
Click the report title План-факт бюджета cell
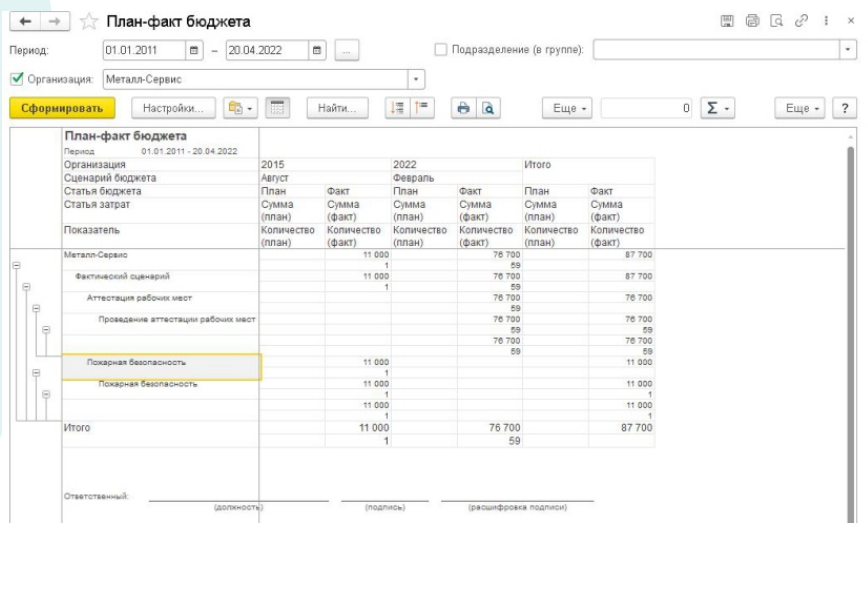tap(126, 136)
